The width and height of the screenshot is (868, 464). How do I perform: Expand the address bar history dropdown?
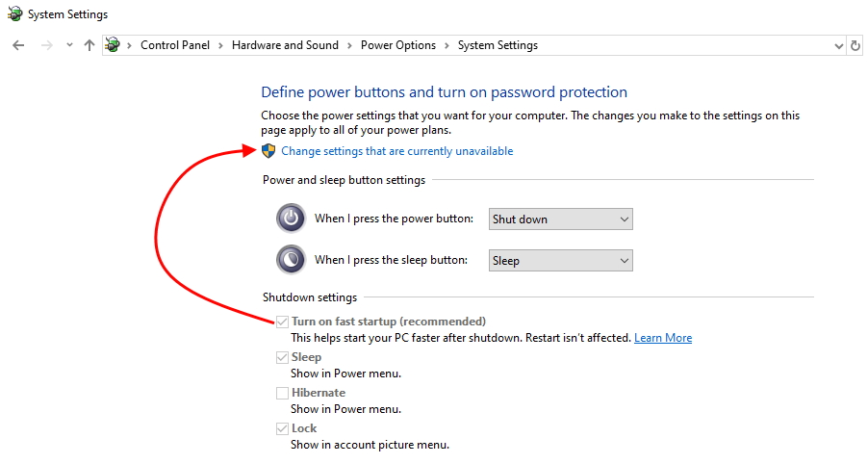(x=839, y=46)
